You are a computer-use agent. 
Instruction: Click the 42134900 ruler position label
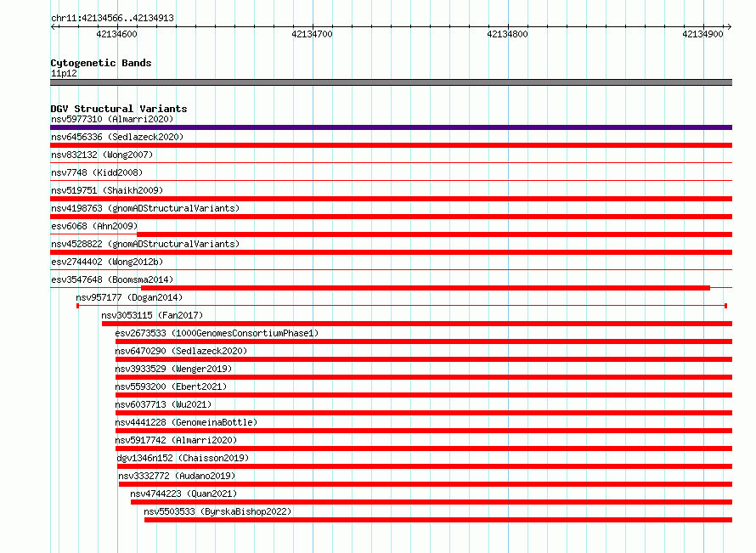[702, 34]
